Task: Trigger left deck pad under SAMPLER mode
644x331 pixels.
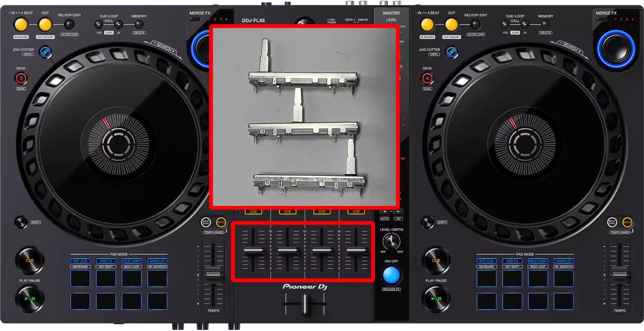Action: [x=157, y=278]
